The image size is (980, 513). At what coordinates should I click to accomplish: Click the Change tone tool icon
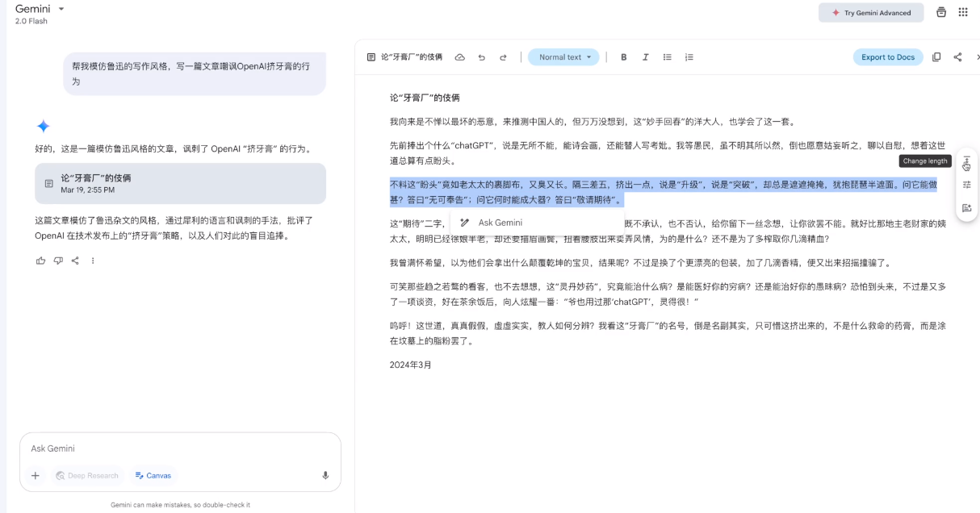(966, 185)
